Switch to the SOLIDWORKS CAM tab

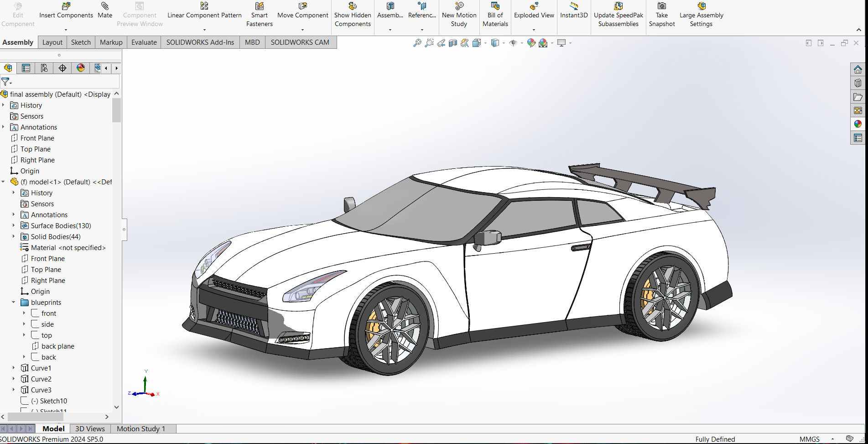[x=300, y=42]
